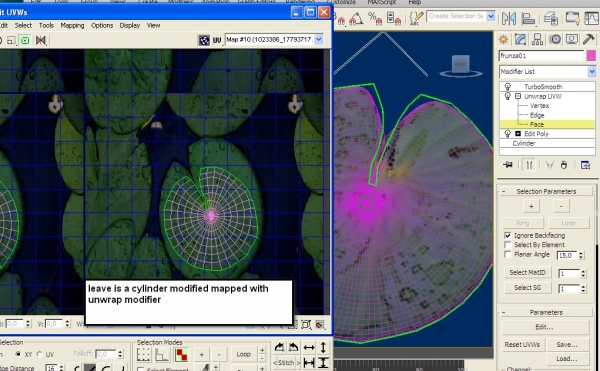Toggle the Ignore Backfacing checkbox
This screenshot has width=600, height=371.
tap(508, 235)
